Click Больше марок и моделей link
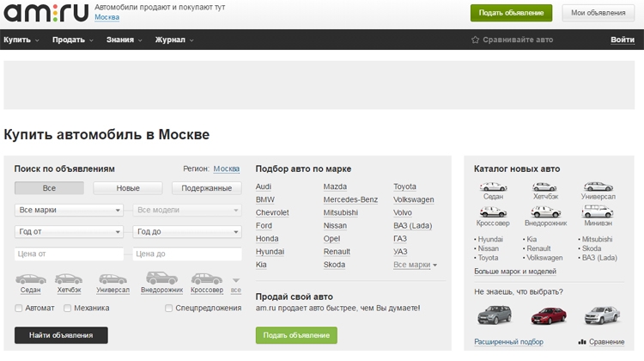 pos(515,272)
